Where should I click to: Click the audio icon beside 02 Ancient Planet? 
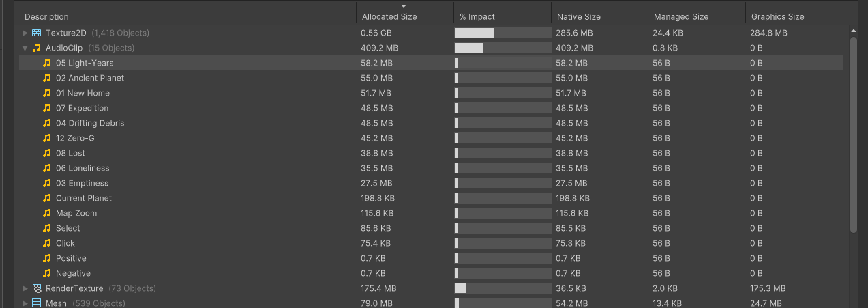(46, 78)
